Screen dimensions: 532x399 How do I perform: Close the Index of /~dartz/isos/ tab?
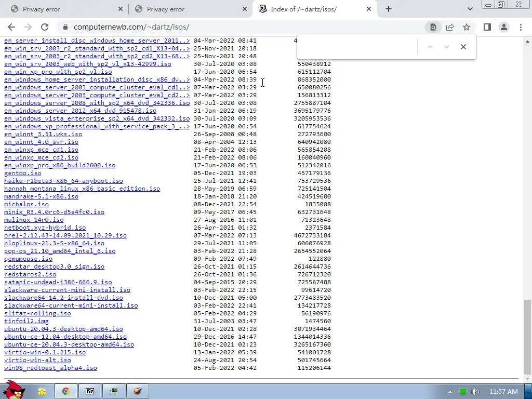click(x=369, y=9)
